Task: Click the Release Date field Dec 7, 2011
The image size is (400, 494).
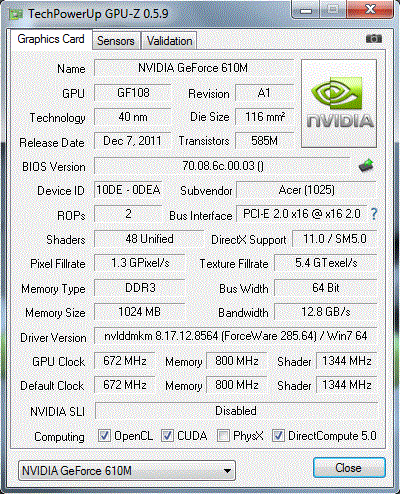Action: [x=133, y=141]
